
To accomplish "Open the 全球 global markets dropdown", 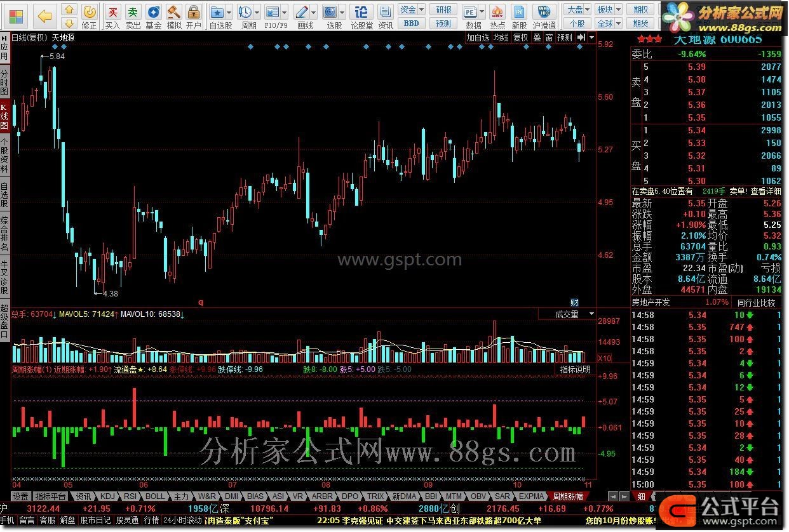I will click(608, 23).
